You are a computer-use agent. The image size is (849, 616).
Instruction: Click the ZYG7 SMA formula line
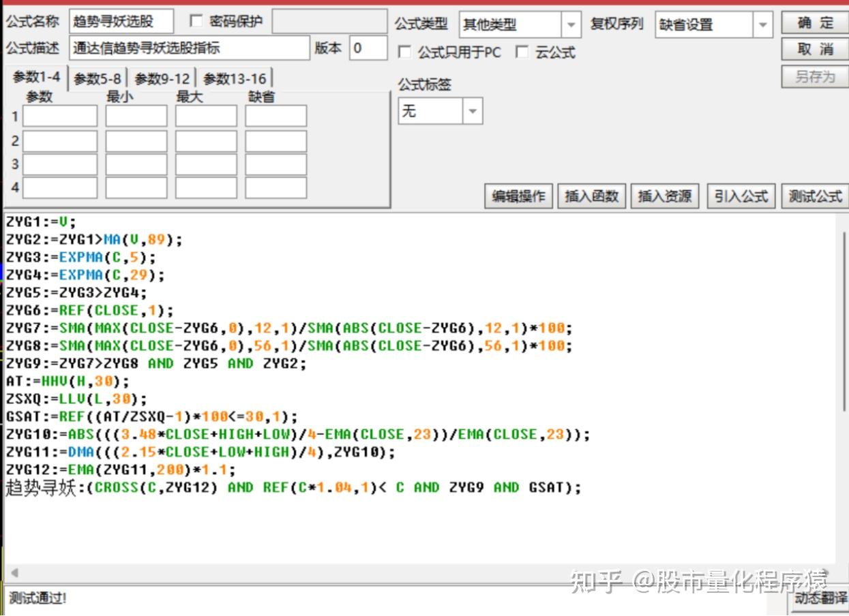click(x=289, y=328)
